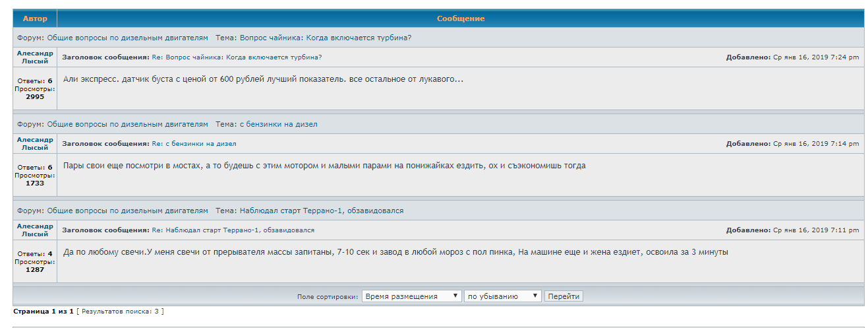The image size is (868, 328).
Task: Expand the "по убыванию" sort order dropdown
Action: pos(503,296)
